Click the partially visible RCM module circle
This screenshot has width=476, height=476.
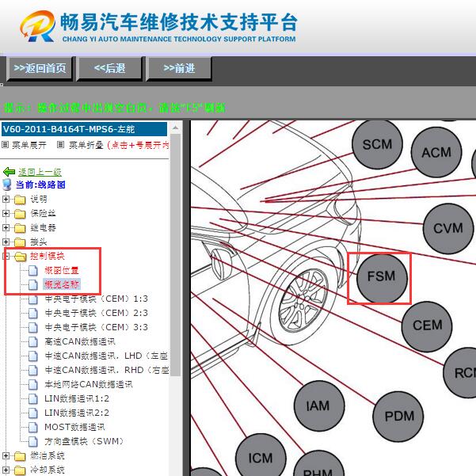click(x=459, y=373)
